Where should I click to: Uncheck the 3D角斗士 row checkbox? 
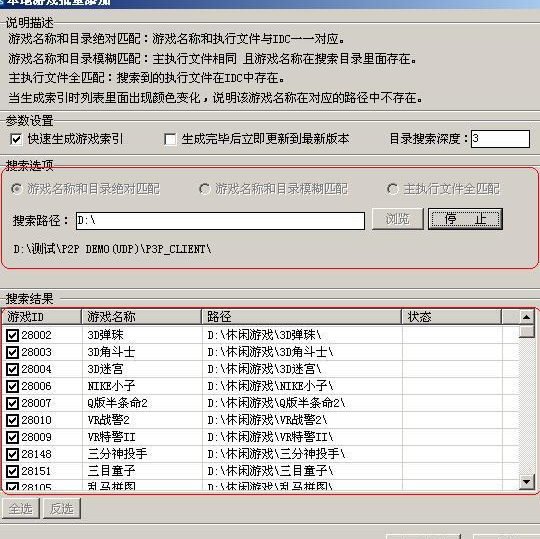(13, 352)
